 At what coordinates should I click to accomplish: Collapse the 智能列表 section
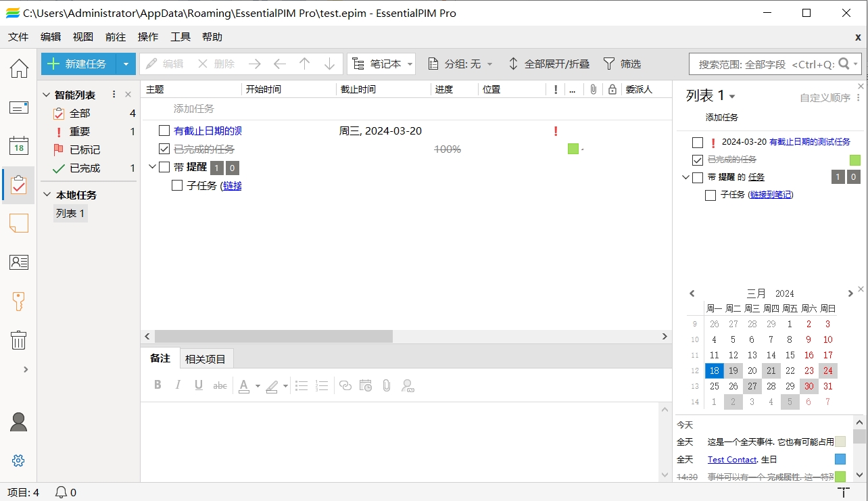pos(47,95)
